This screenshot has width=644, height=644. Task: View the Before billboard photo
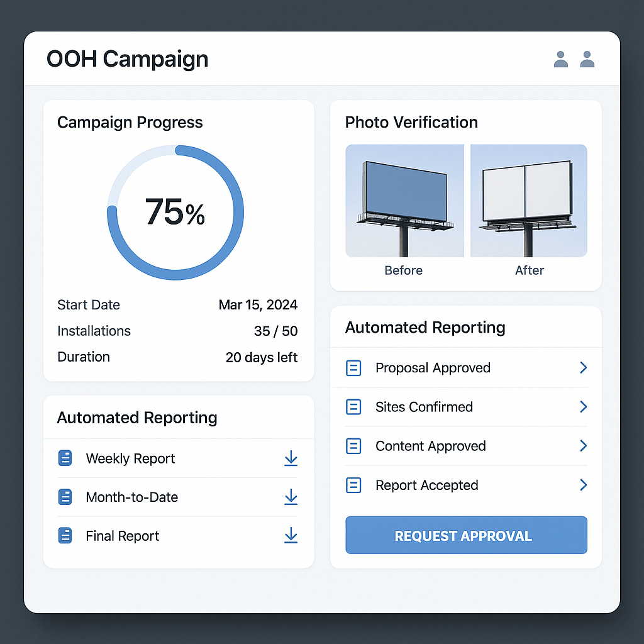click(x=404, y=201)
